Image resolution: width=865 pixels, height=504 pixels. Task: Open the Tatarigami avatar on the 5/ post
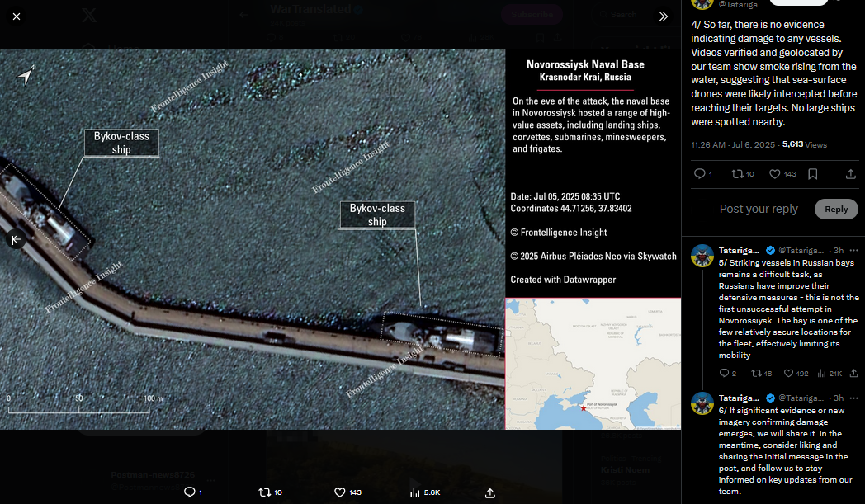[702, 256]
